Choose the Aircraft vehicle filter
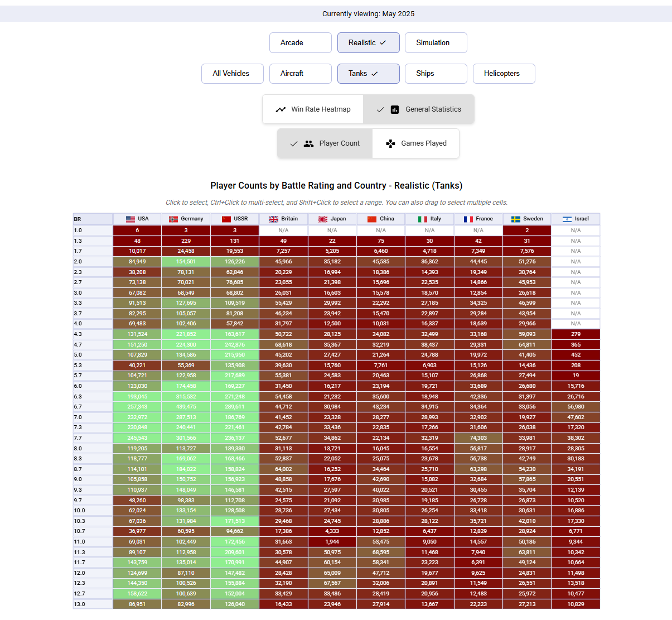 click(x=301, y=74)
